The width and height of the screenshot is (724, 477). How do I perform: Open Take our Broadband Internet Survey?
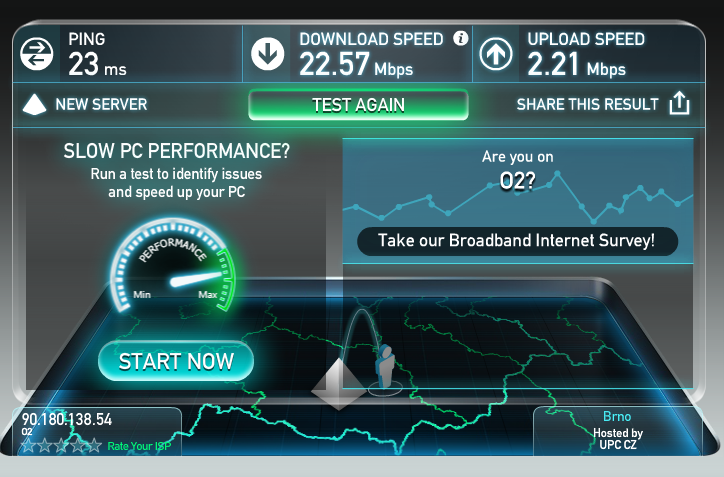pos(517,241)
